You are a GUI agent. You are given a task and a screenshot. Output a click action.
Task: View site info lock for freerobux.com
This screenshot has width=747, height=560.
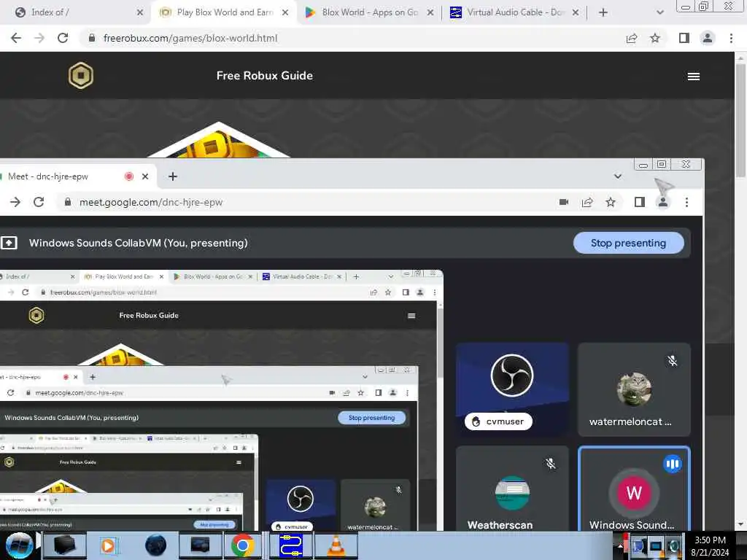pos(91,38)
